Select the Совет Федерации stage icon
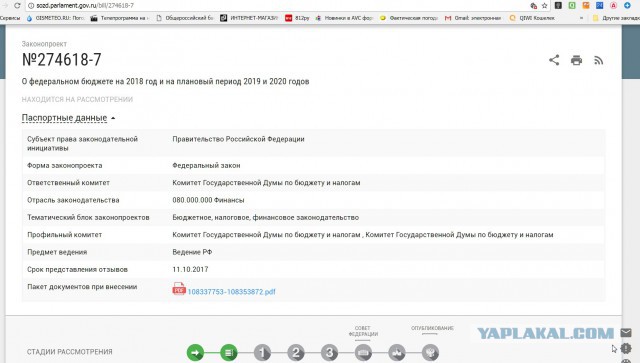The height and width of the screenshot is (363, 640). 363,352
